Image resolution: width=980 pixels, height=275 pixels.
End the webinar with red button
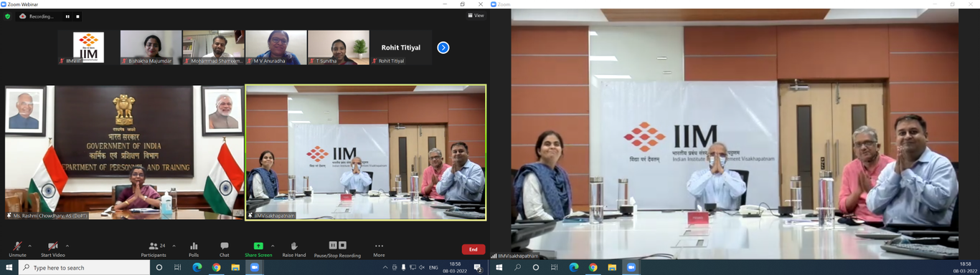473,249
